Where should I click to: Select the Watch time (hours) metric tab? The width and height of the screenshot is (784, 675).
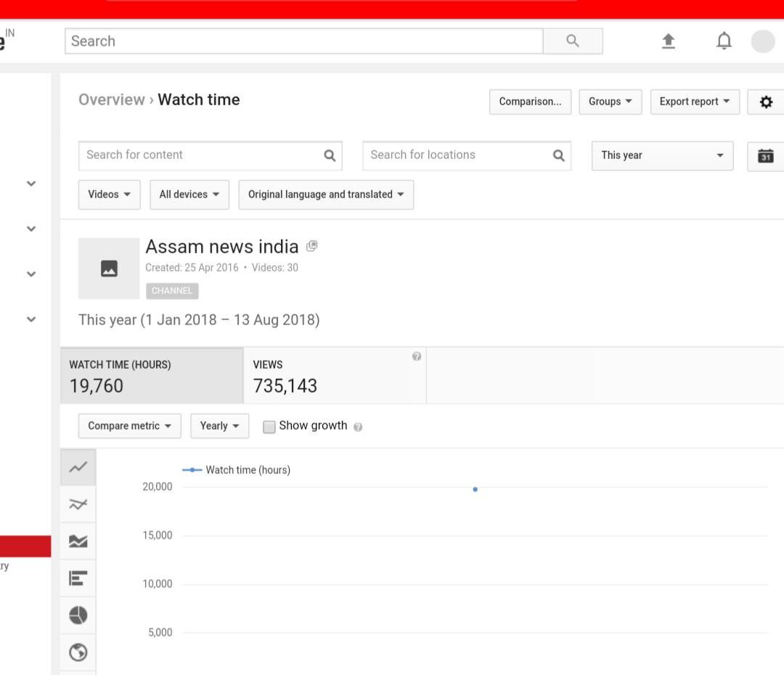(x=152, y=375)
